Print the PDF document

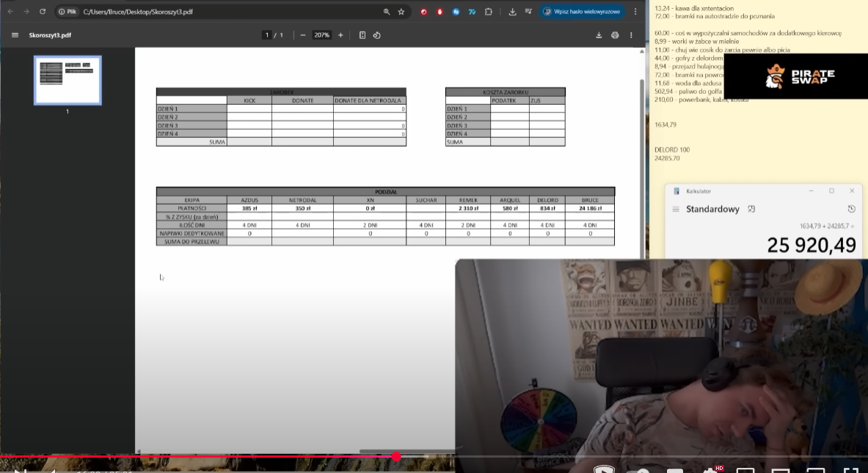(615, 35)
